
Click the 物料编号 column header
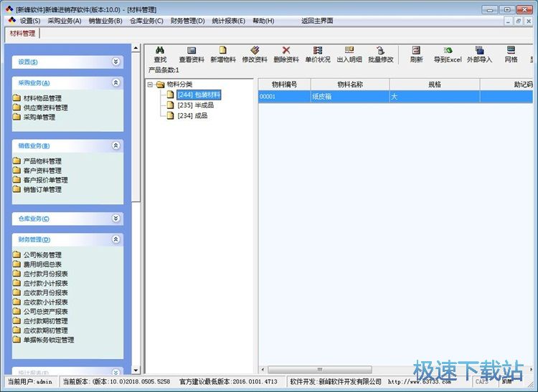click(285, 85)
